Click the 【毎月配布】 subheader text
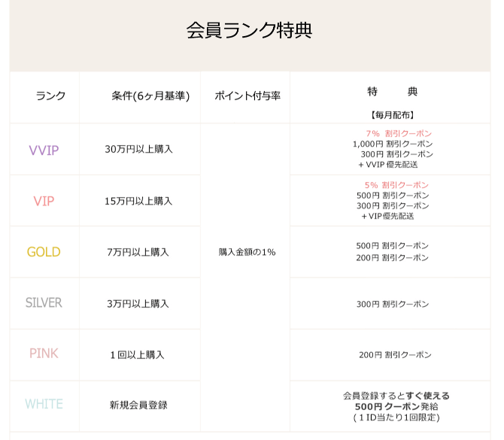This screenshot has width=504, height=440. coord(392,115)
